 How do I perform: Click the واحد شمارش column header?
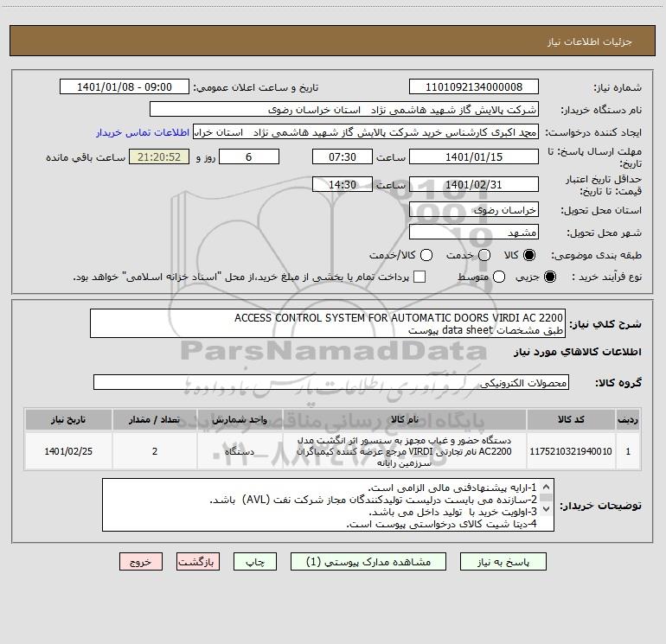click(x=240, y=419)
